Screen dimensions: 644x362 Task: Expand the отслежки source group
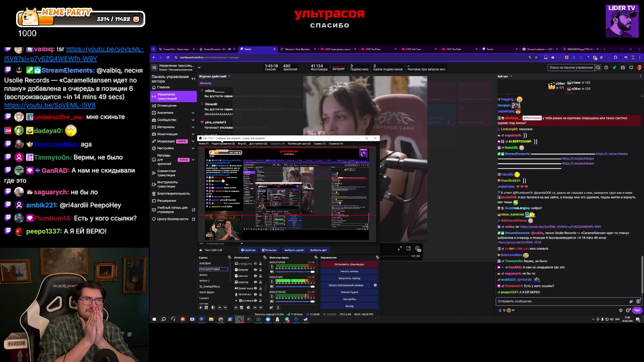pyautogui.click(x=236, y=301)
